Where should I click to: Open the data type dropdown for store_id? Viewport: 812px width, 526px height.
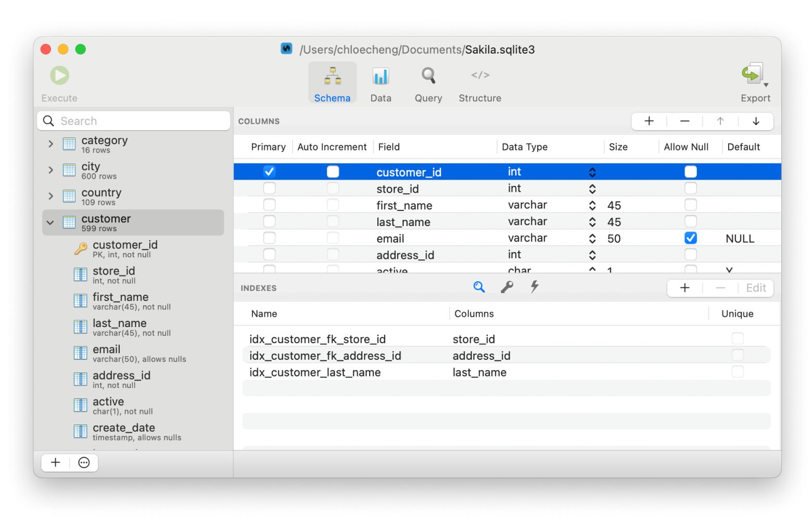pos(592,189)
